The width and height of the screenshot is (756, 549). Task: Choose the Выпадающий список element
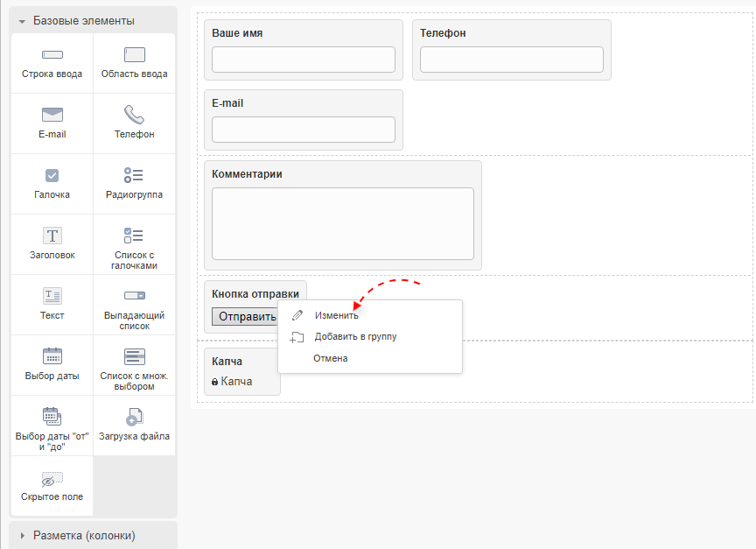(x=134, y=296)
